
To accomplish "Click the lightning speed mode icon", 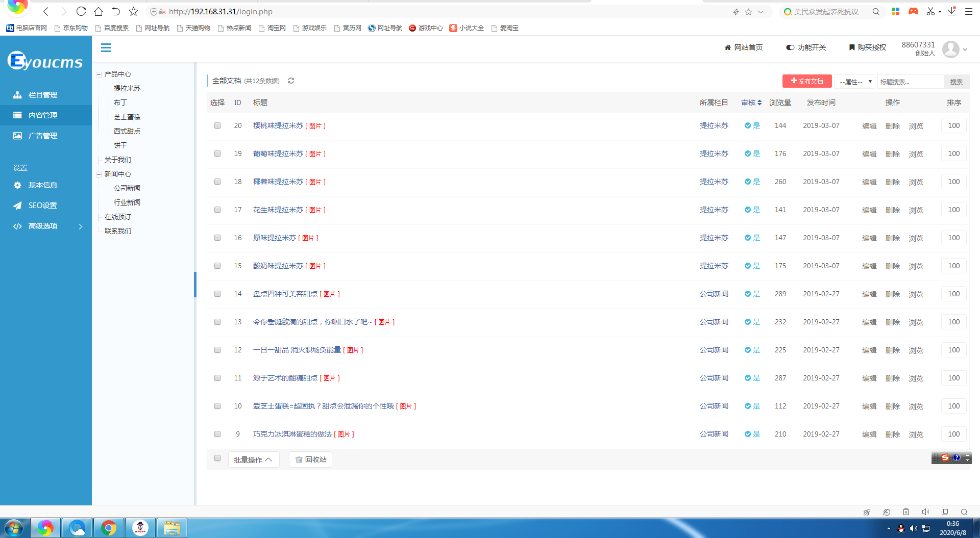I will [736, 12].
